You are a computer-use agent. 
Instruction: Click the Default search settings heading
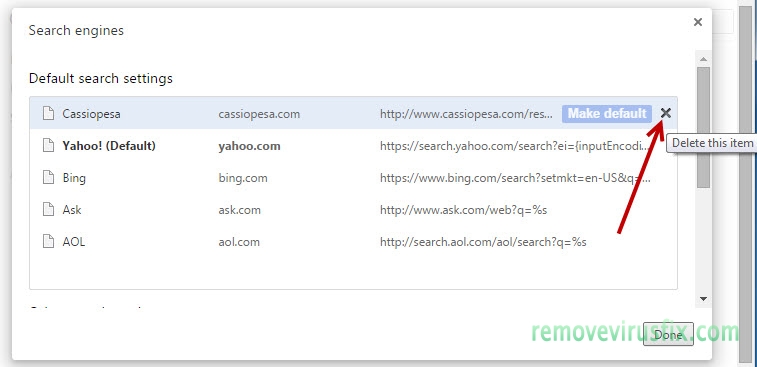pos(100,78)
